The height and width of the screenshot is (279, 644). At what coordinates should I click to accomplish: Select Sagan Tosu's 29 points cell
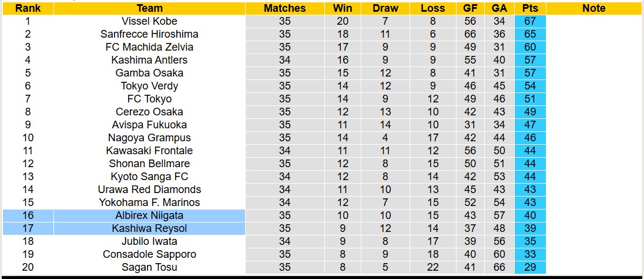[530, 267]
